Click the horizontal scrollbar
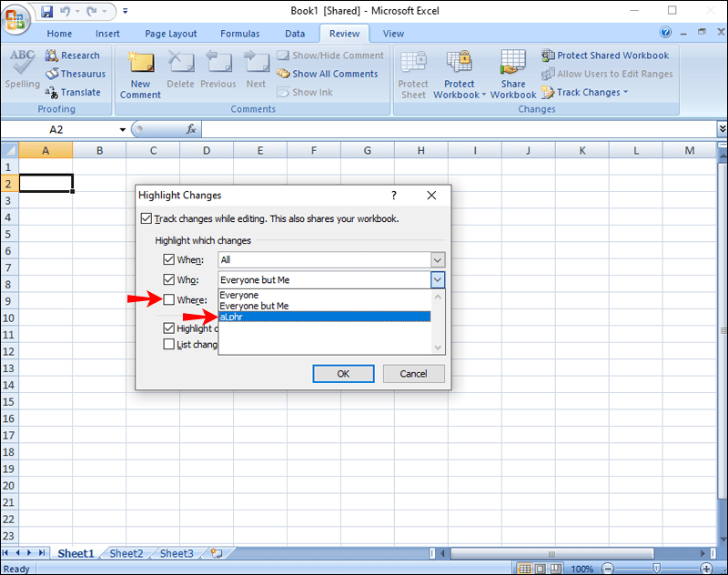728x575 pixels. (x=552, y=553)
